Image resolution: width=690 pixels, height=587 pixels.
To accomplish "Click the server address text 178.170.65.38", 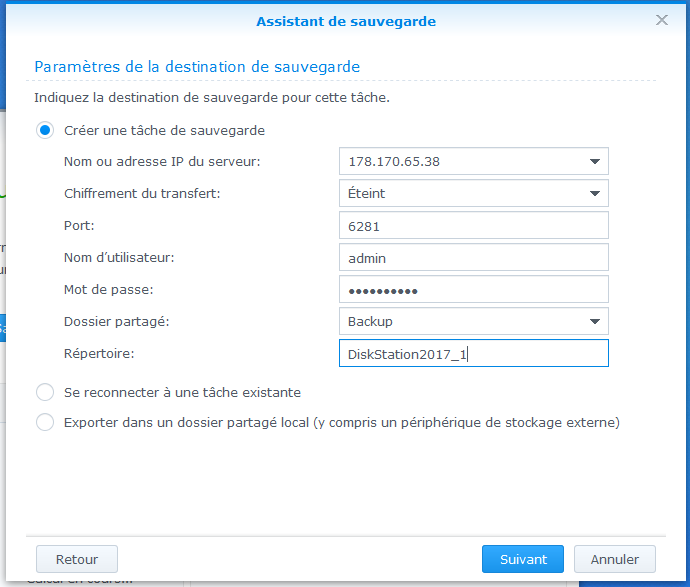I will (x=395, y=161).
